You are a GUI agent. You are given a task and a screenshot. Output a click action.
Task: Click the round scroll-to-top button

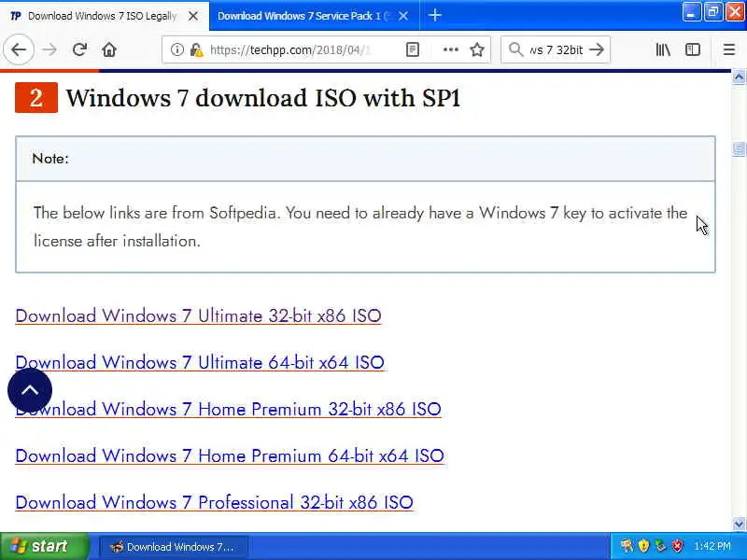[30, 390]
